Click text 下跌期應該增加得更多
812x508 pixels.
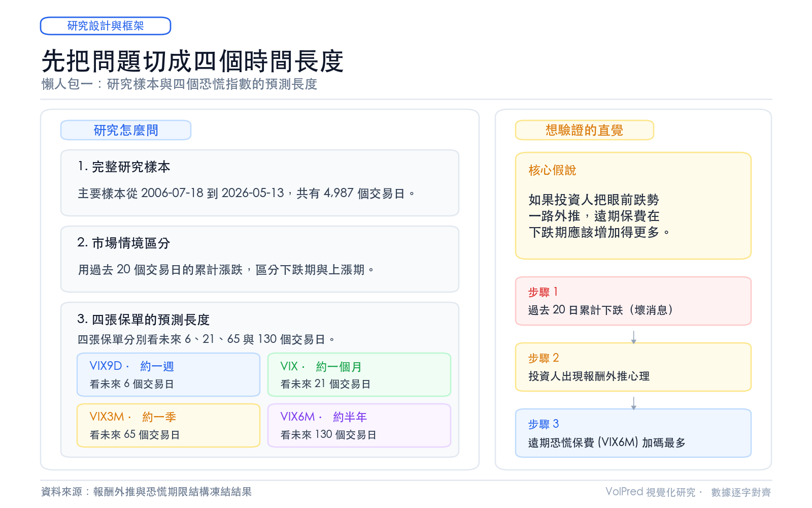point(594,232)
